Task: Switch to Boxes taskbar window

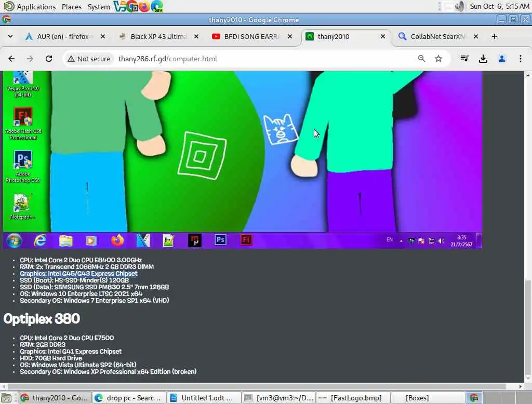Action: pos(428,398)
